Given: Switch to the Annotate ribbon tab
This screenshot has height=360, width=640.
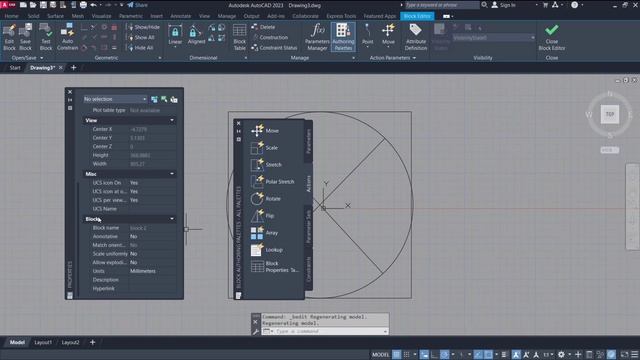Looking at the screenshot, I should click(180, 16).
